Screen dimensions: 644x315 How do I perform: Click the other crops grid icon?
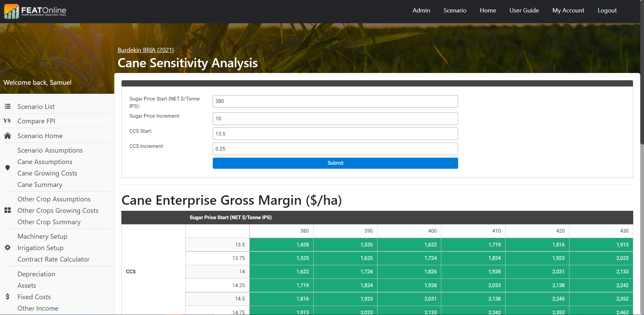[7, 210]
